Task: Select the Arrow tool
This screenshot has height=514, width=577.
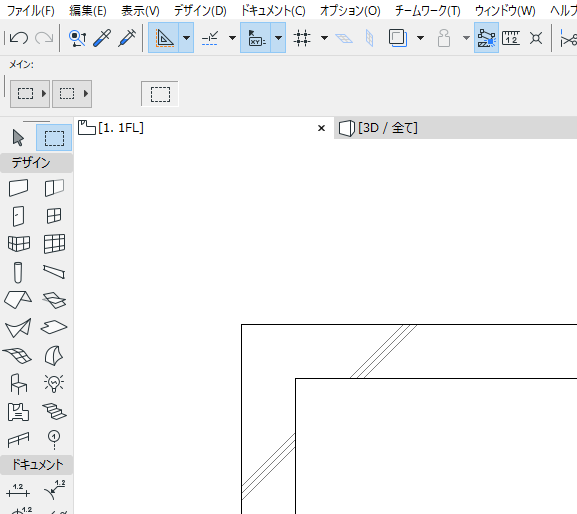Action: point(18,138)
